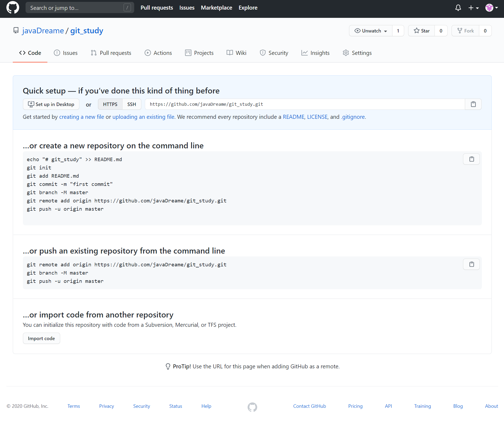Open the git_study repository link

pyautogui.click(x=87, y=31)
